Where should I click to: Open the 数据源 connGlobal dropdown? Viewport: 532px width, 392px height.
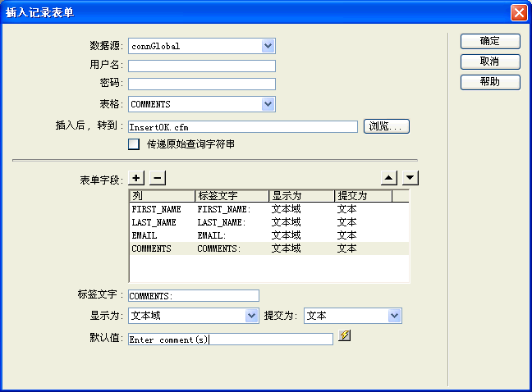click(x=268, y=46)
